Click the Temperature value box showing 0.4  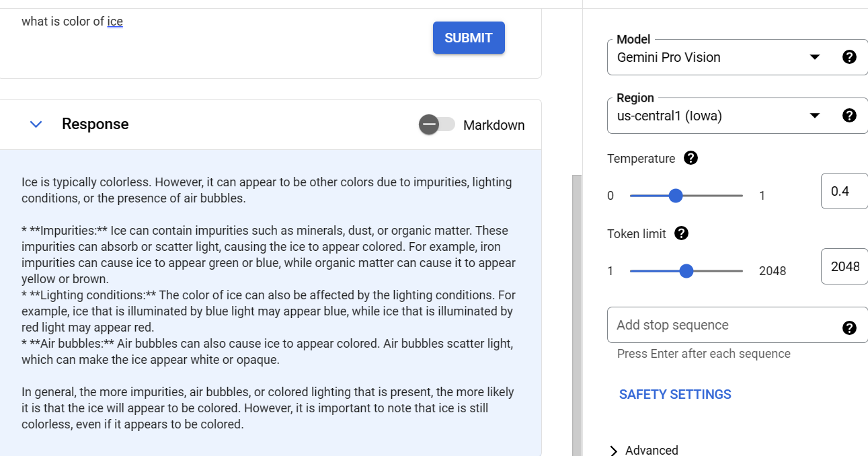843,191
